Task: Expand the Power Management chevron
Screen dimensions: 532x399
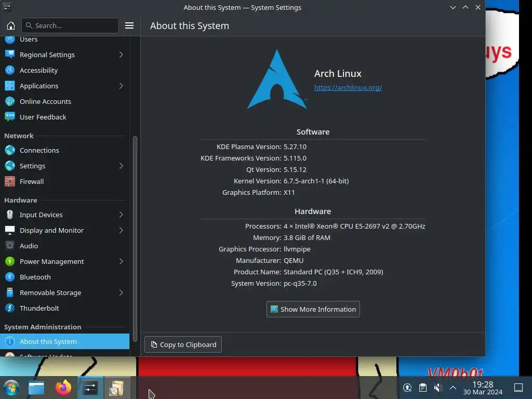Action: point(121,262)
